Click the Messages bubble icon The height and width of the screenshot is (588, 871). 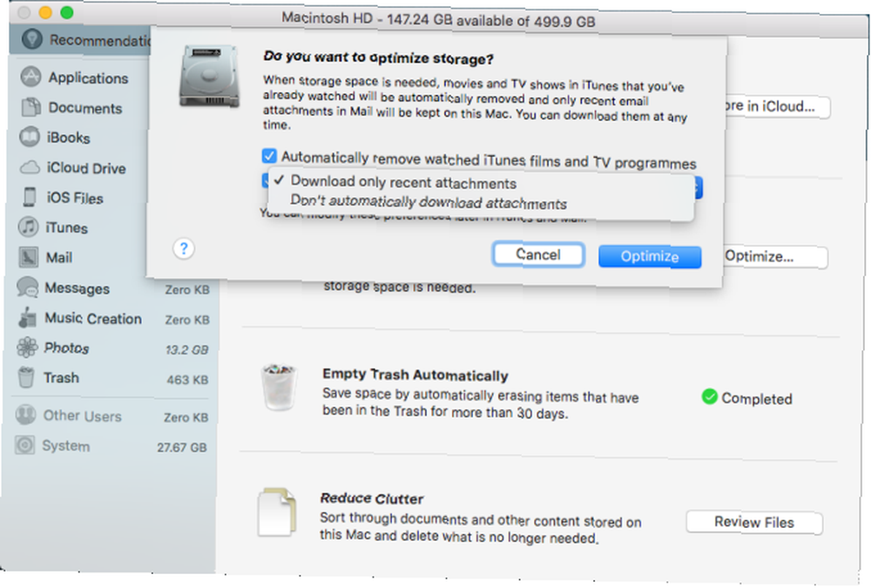pos(27,287)
